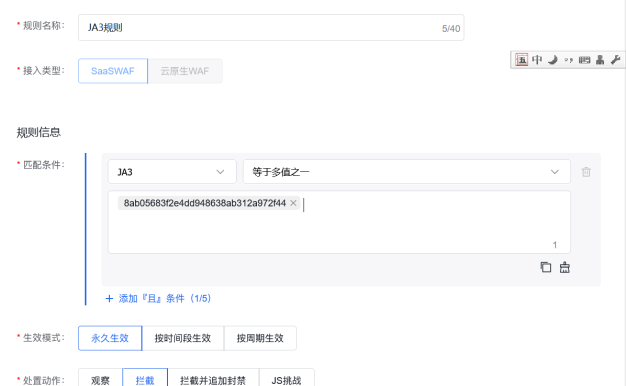Open the JA3 match field dropdown
This screenshot has height=386, width=626.
point(172,172)
